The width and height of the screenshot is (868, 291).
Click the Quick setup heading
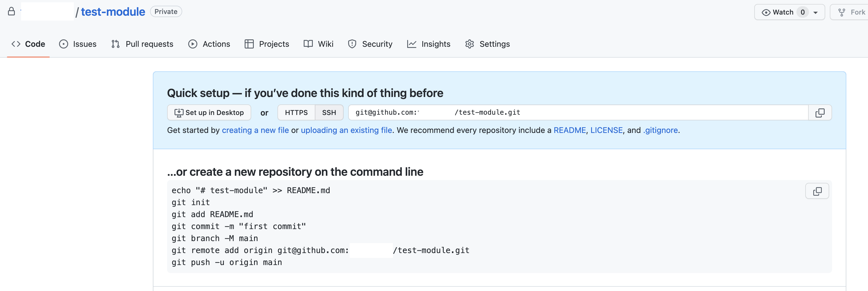(x=305, y=93)
